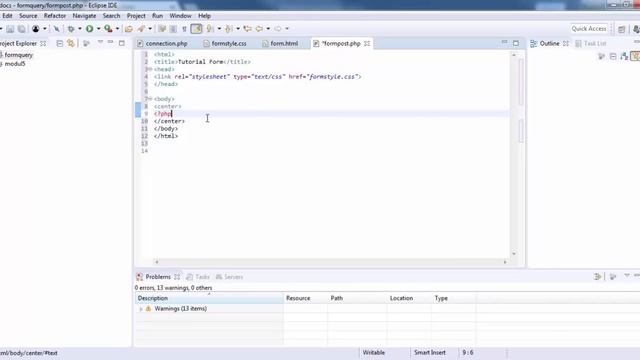Viewport: 640px width, 360px height.
Task: Collapse the body tag fold marker
Action: click(x=150, y=99)
